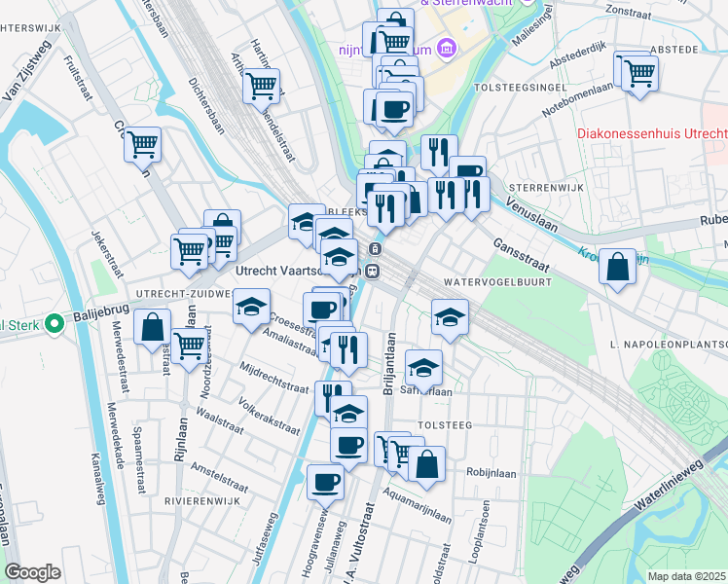Open the front shopping cart marker in Abstede
The width and height of the screenshot is (728, 584).
click(x=639, y=73)
